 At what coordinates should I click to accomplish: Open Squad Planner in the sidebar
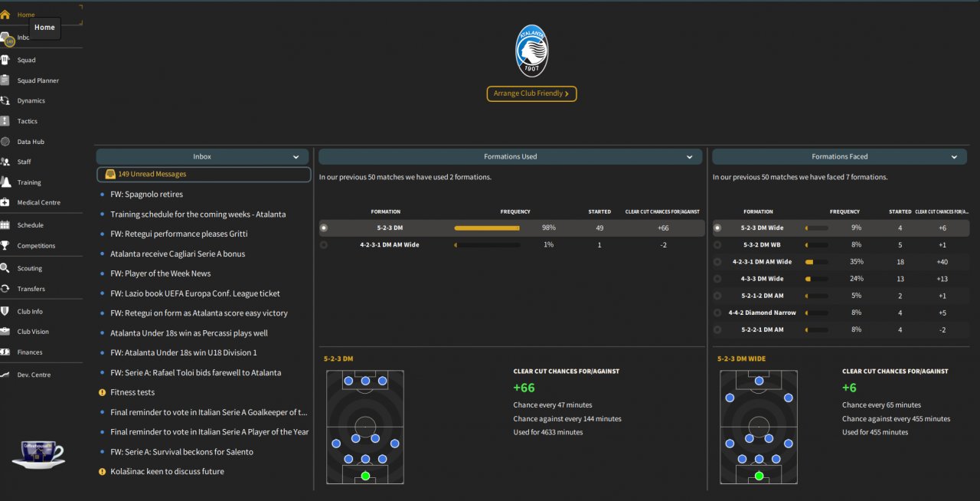(x=38, y=80)
